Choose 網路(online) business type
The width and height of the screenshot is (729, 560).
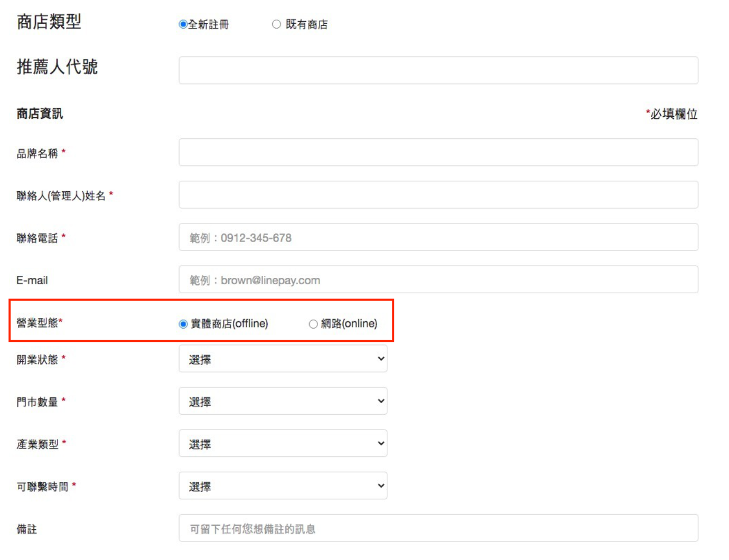click(313, 324)
